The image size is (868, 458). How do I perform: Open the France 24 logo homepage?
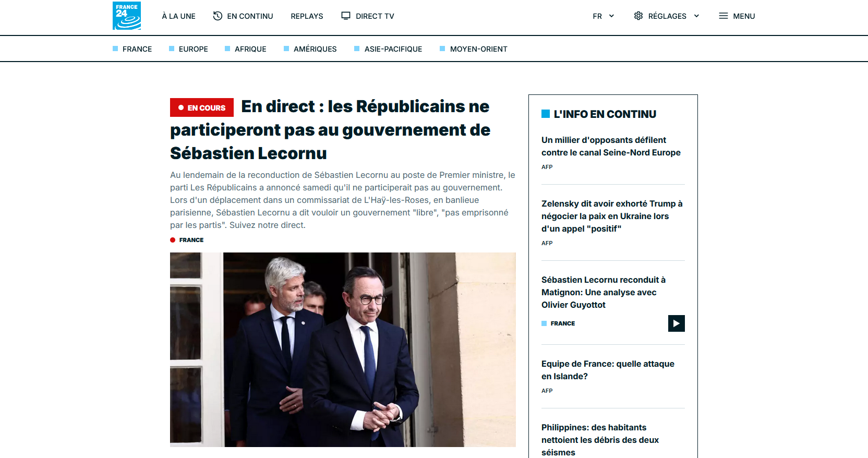(127, 16)
